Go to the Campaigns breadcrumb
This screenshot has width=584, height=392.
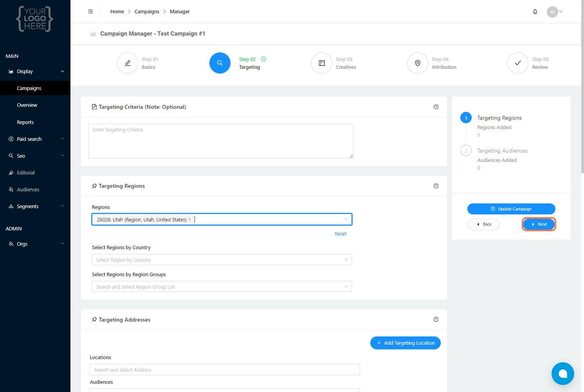[x=147, y=12]
